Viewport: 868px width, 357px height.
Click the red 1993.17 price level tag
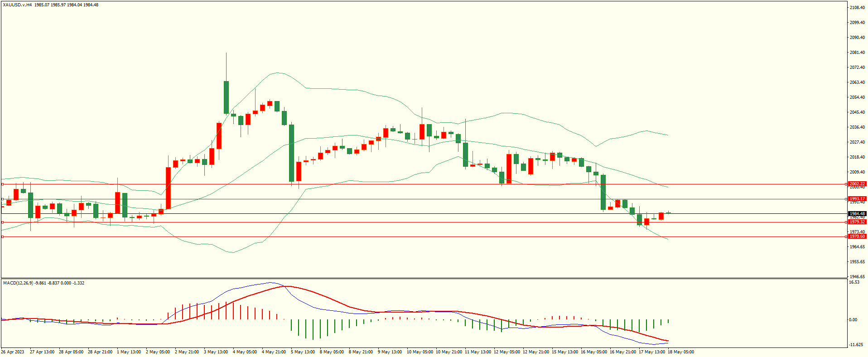click(857, 199)
